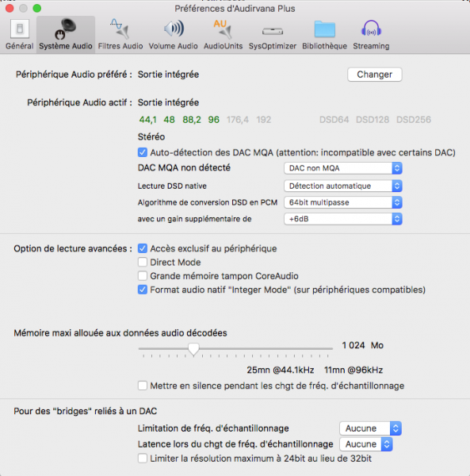Click the Filtres Audio tab label
This screenshot has height=476, width=470.
coord(120,46)
